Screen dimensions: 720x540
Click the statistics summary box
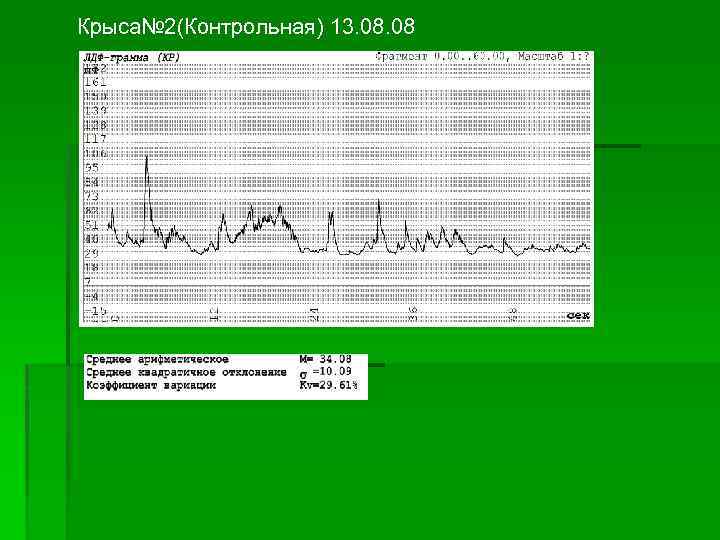coord(226,377)
